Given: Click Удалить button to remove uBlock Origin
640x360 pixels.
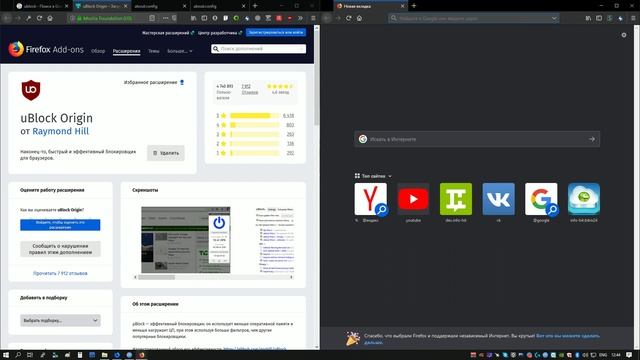Looking at the screenshot, I should click(166, 153).
